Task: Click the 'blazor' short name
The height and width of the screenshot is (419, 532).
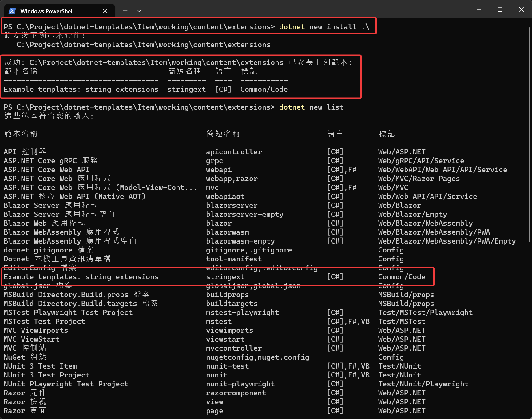Action: click(219, 223)
